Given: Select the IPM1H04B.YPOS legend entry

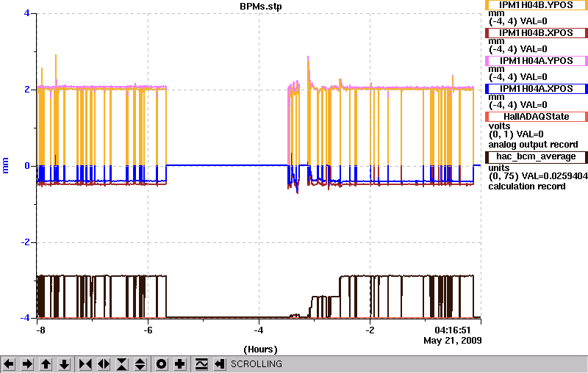Looking at the screenshot, I should coord(537,5).
